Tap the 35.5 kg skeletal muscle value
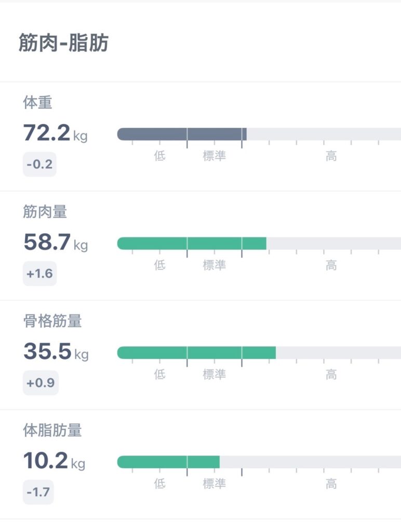This screenshot has height=532, width=401. tap(56, 352)
